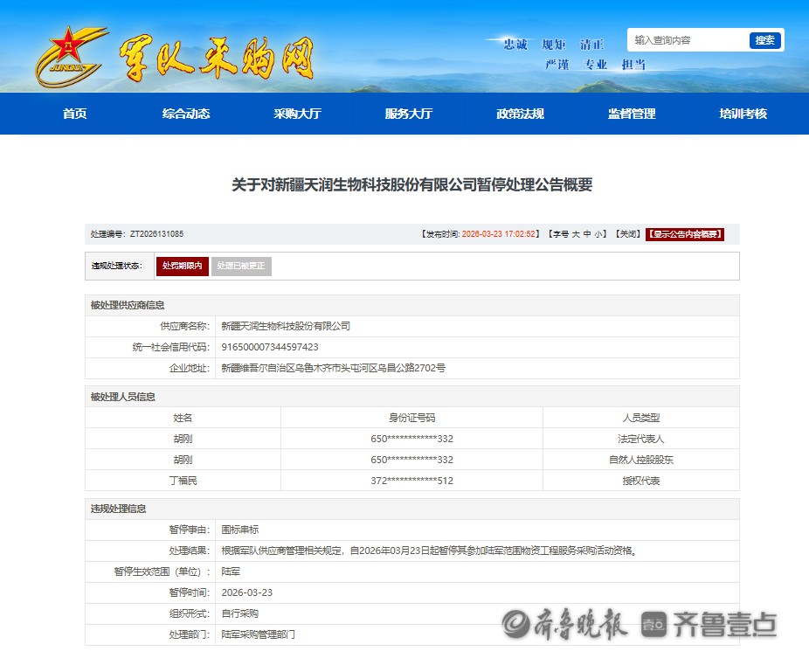Screen dimensions: 809x672
Task: Go to 综合动态 in the navigation bar
Action: pos(186,114)
